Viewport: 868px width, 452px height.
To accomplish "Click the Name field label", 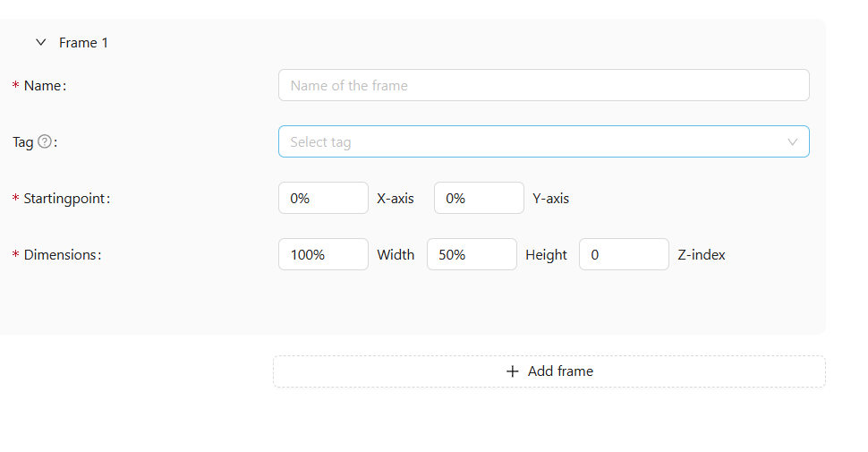I will pos(44,85).
